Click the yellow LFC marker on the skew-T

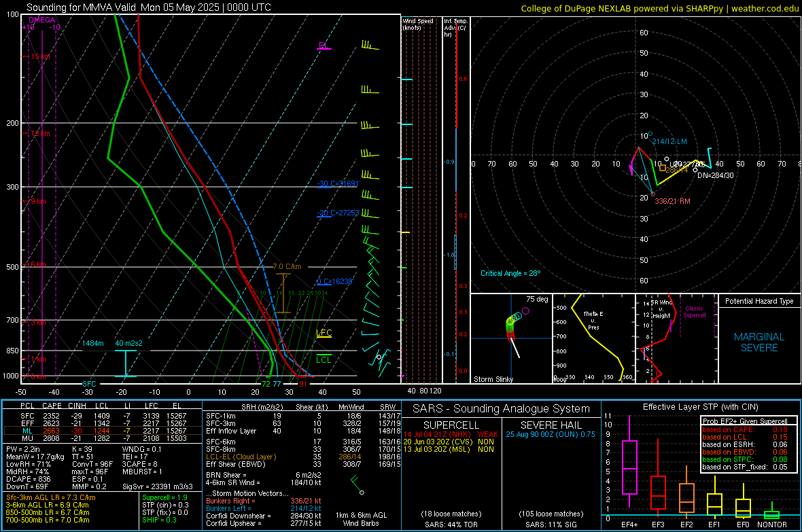(x=324, y=333)
